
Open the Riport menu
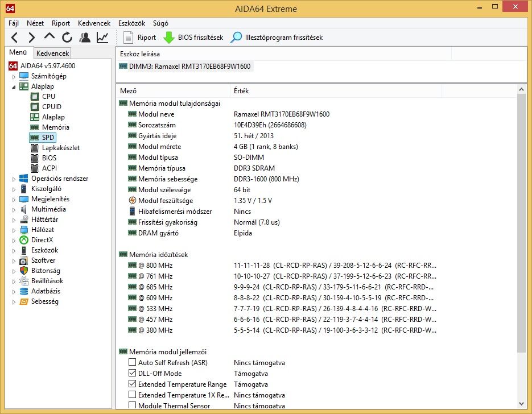click(61, 23)
